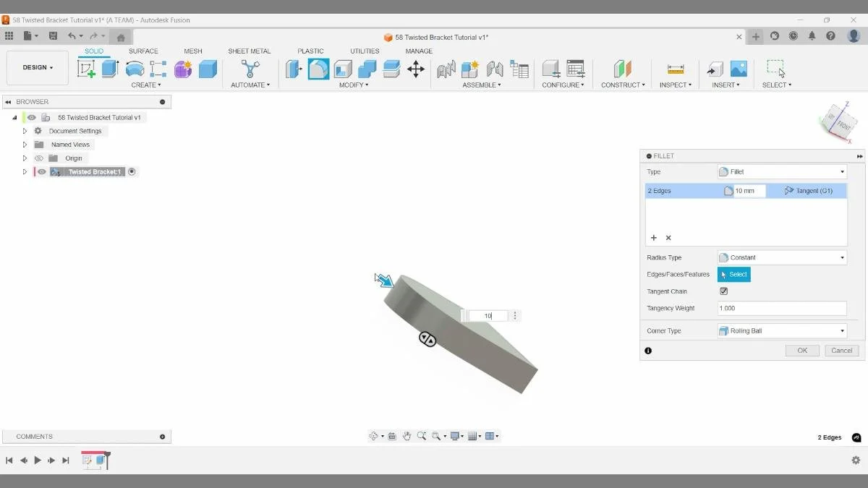Open the Radius Type dropdown

coord(781,257)
